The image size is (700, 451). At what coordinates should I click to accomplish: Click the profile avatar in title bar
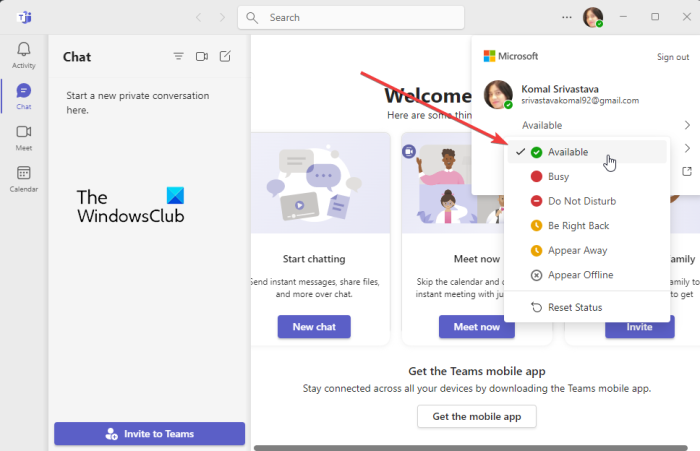593,17
